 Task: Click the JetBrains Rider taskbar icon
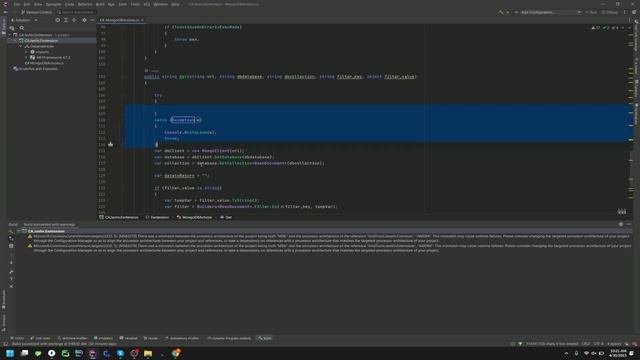pyautogui.click(x=93, y=353)
